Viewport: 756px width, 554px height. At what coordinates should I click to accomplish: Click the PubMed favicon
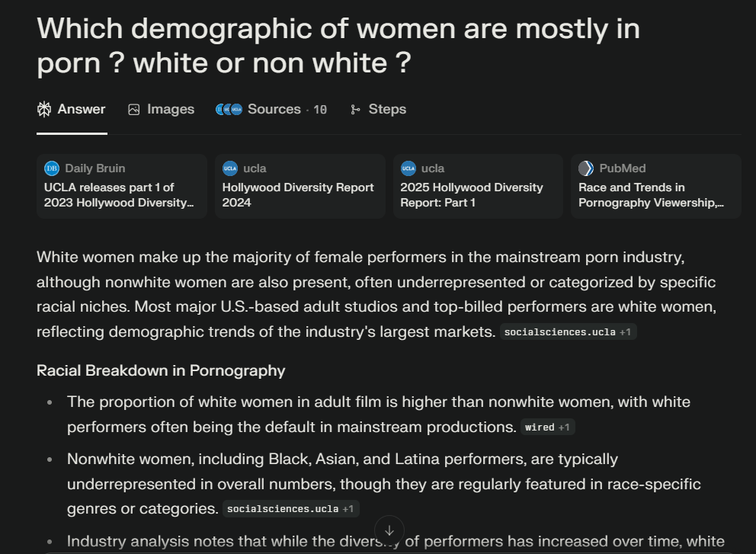coord(586,168)
